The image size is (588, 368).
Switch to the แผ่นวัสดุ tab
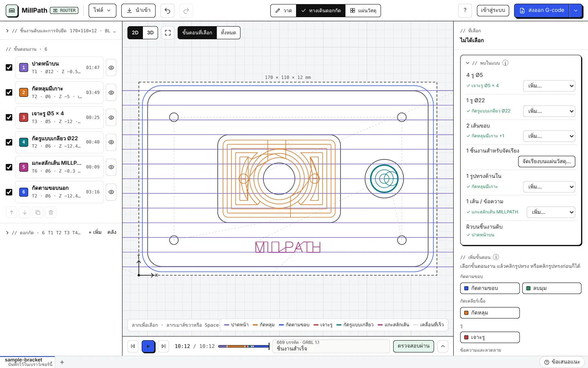pos(363,11)
